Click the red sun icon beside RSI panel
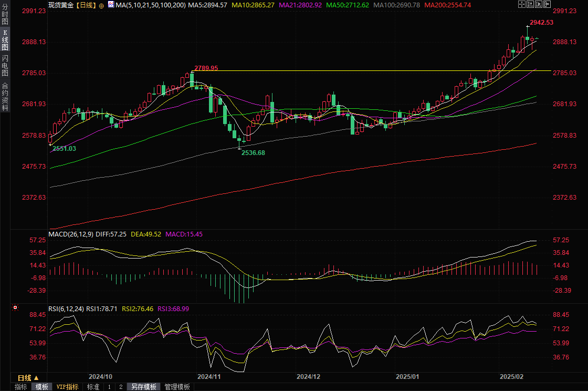Screen dimensions: 588x391 pyautogui.click(x=15, y=308)
